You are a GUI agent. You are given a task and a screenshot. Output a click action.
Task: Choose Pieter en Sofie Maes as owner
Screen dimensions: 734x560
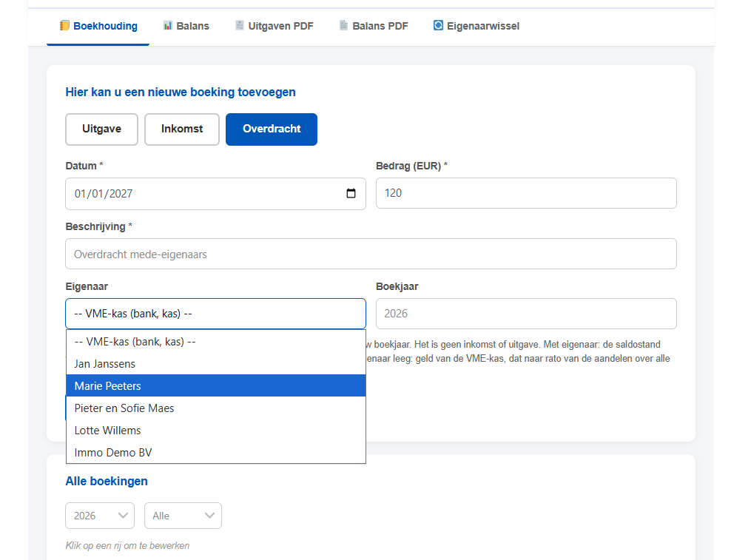pyautogui.click(x=216, y=408)
